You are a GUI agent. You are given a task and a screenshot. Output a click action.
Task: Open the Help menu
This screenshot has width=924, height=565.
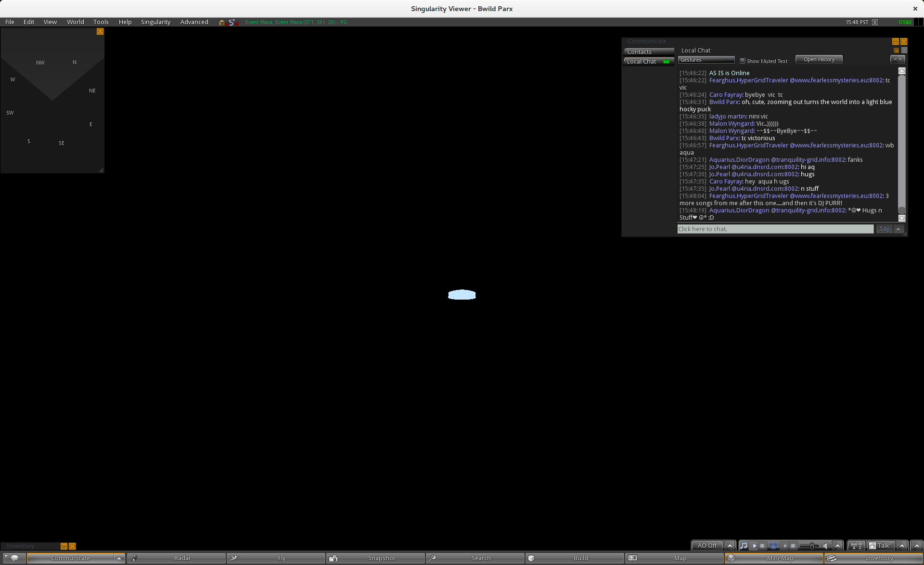(125, 22)
